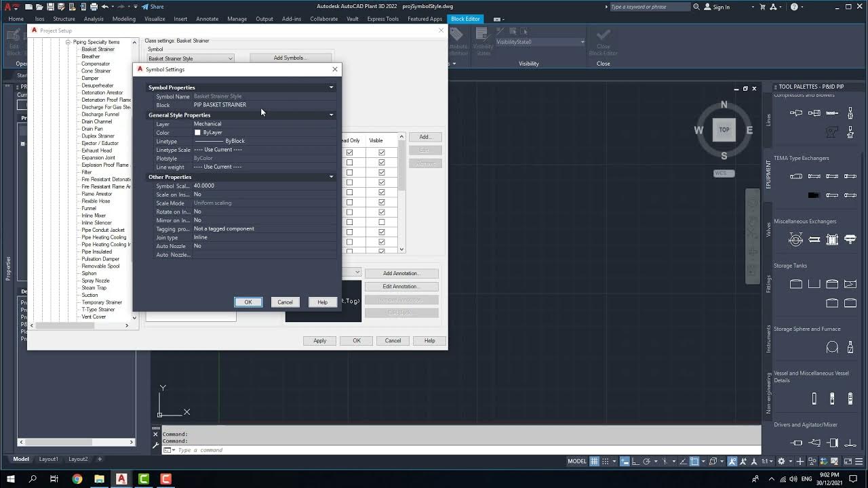The image size is (868, 488).
Task: Open the workspace switching gear icon
Action: 781,462
